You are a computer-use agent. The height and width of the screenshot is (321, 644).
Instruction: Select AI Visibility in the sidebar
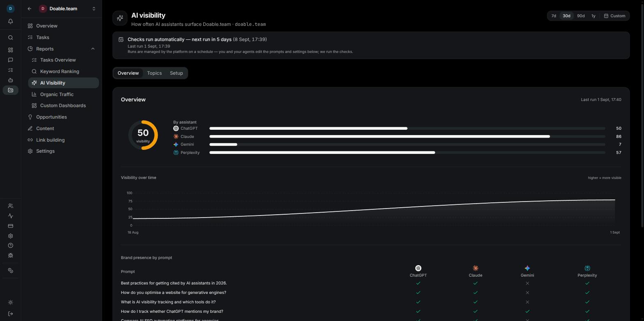64,83
